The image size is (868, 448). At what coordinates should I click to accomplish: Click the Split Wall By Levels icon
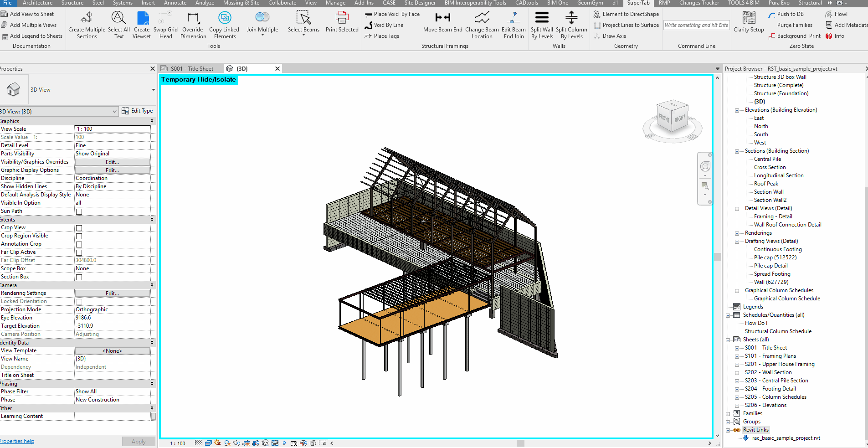click(542, 18)
